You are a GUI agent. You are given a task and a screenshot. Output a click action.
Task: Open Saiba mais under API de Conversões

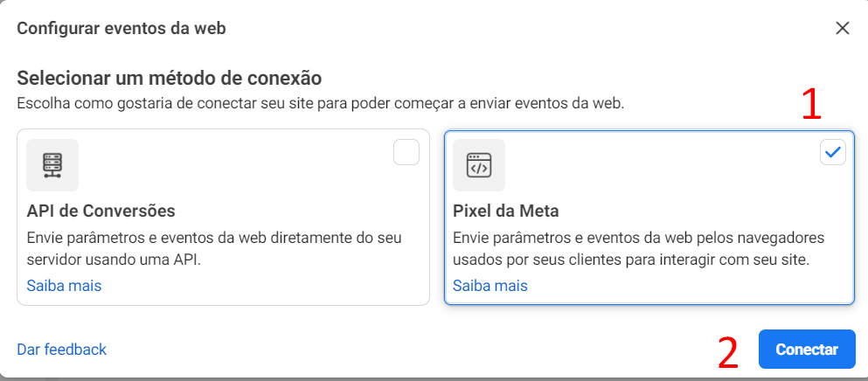64,286
